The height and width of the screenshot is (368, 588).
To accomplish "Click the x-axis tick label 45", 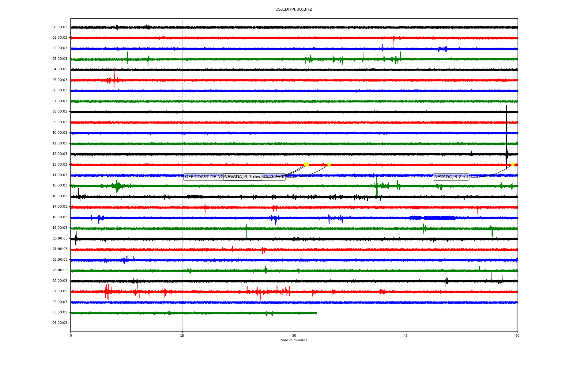I will (x=406, y=335).
